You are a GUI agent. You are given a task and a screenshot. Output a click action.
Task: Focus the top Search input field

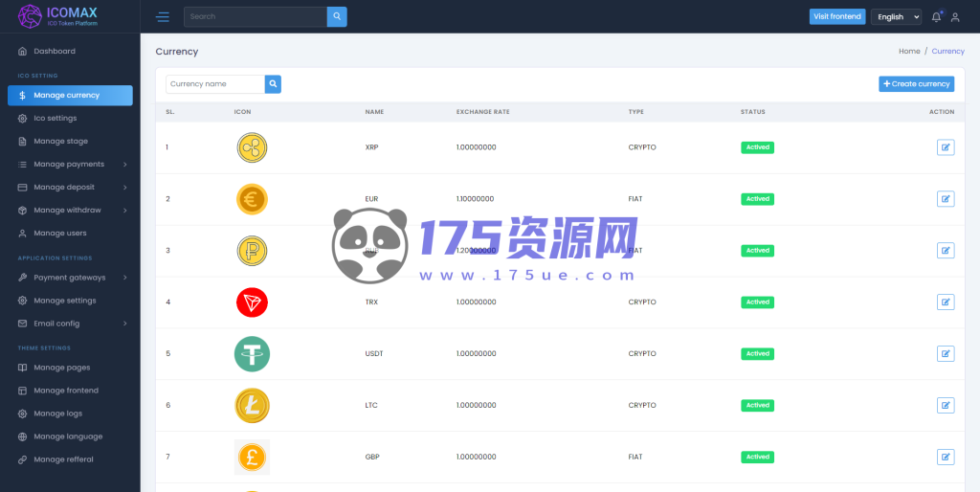pos(256,17)
